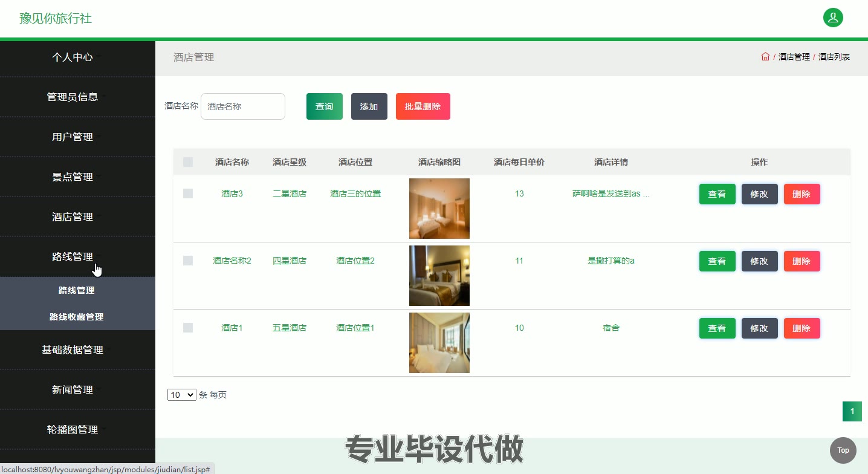Screen dimensions: 868x474
Task: Toggle the select-all header checkbox
Action: (188, 162)
